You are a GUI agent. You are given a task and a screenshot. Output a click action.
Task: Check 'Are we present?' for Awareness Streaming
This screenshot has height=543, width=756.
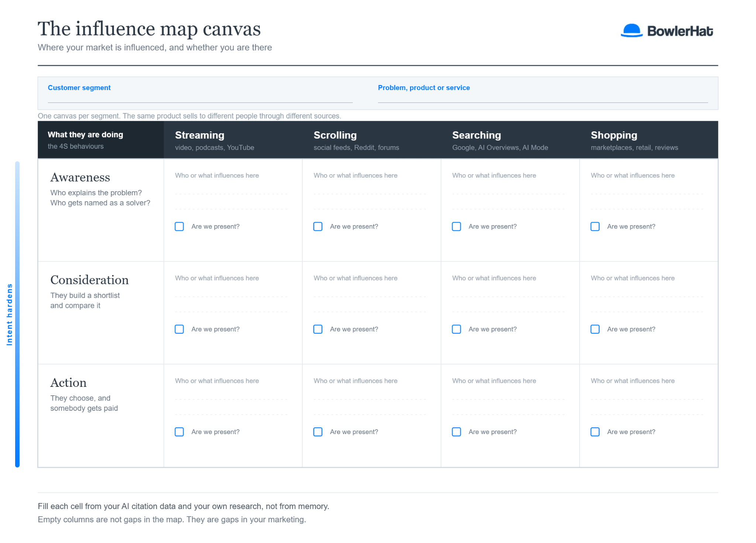click(179, 226)
